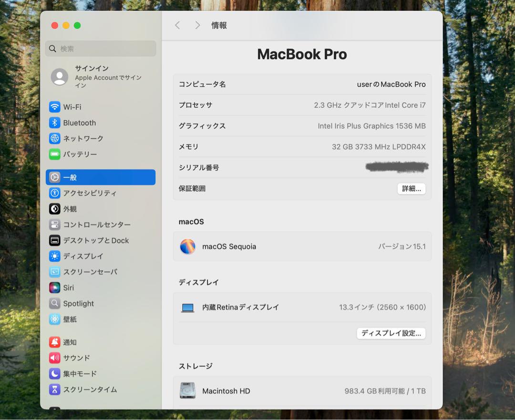Click the 通知 sidebar label

(x=70, y=342)
